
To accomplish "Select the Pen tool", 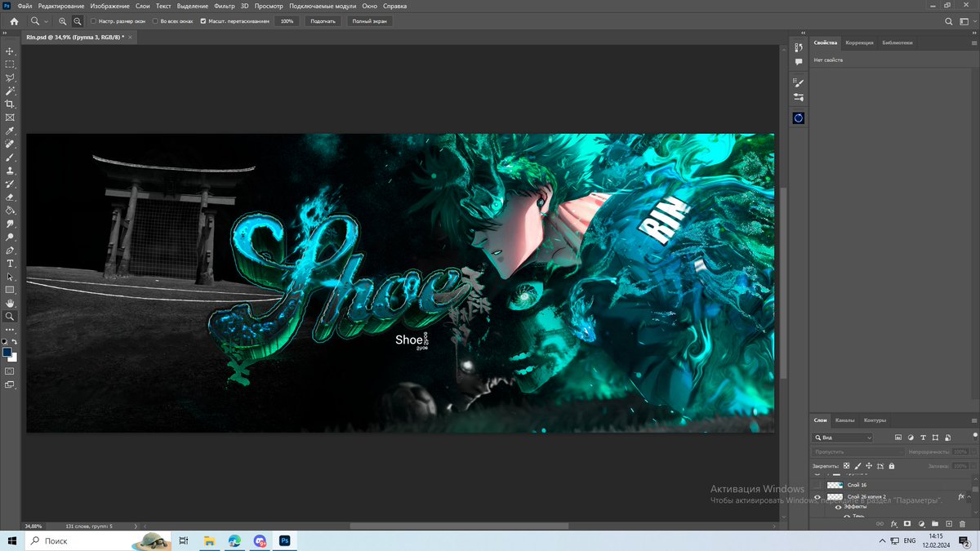I will point(10,250).
